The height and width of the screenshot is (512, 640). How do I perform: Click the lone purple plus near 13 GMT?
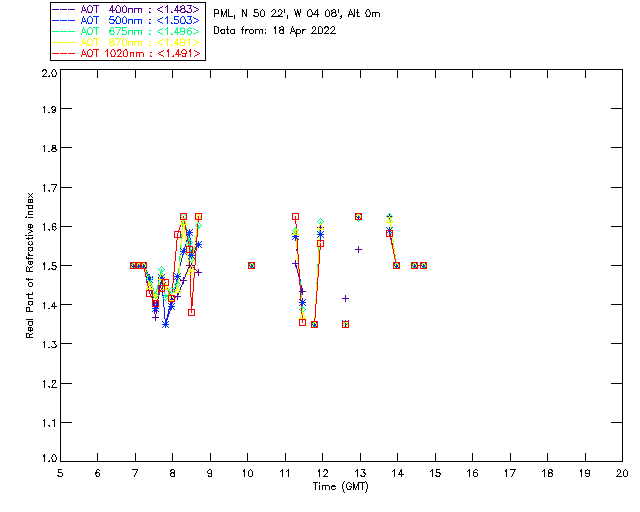tap(358, 249)
